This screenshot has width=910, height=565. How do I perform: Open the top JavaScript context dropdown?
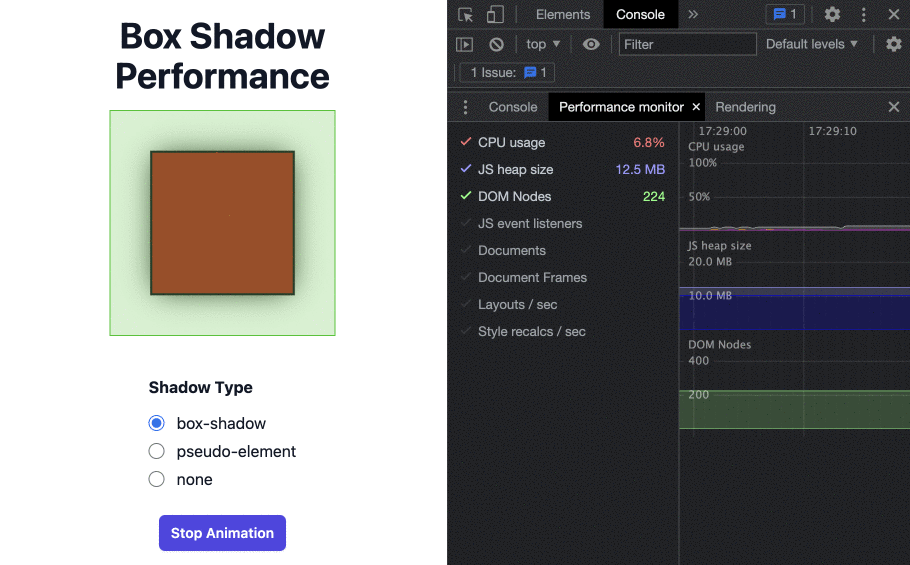pyautogui.click(x=543, y=44)
